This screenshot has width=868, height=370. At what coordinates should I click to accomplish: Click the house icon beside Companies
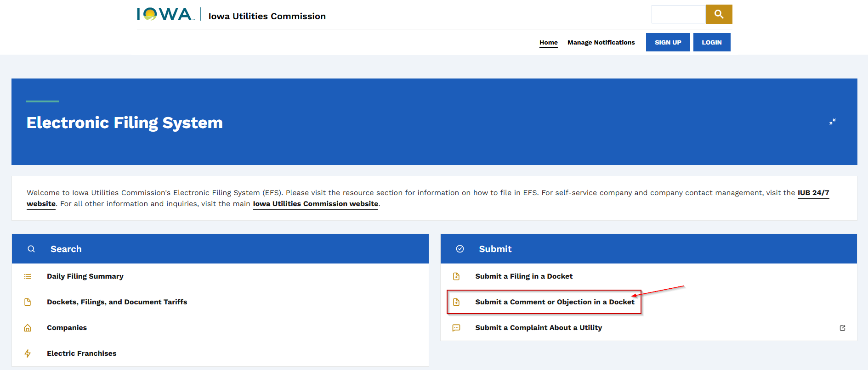pyautogui.click(x=28, y=328)
